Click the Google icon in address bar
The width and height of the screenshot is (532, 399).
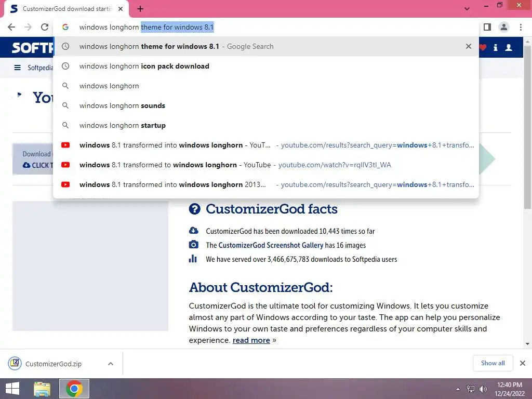65,27
